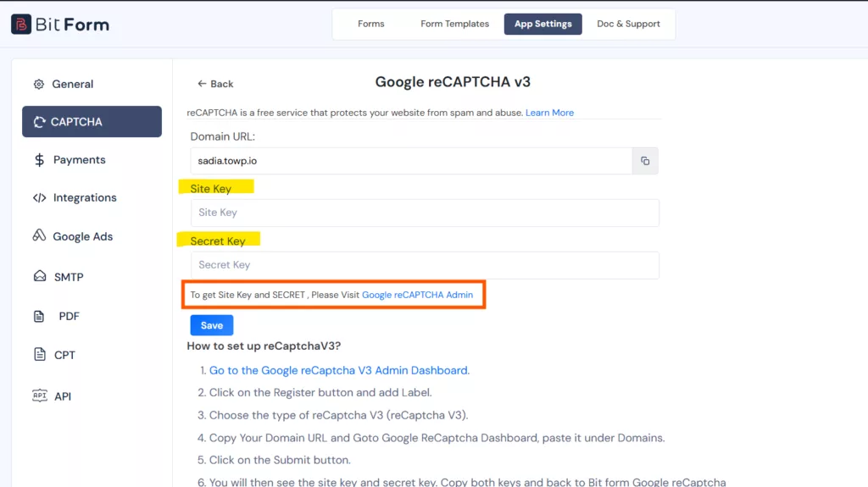868x487 pixels.
Task: Click the API icon in sidebar
Action: [x=39, y=396]
